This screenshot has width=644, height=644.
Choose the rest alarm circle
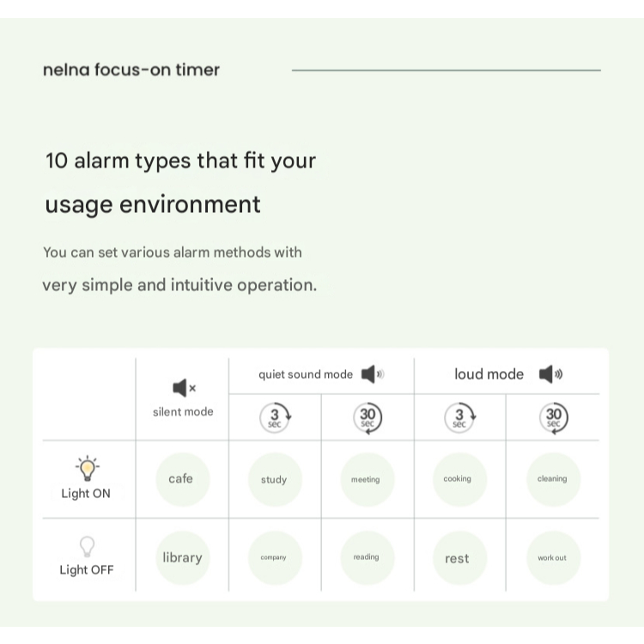click(458, 558)
